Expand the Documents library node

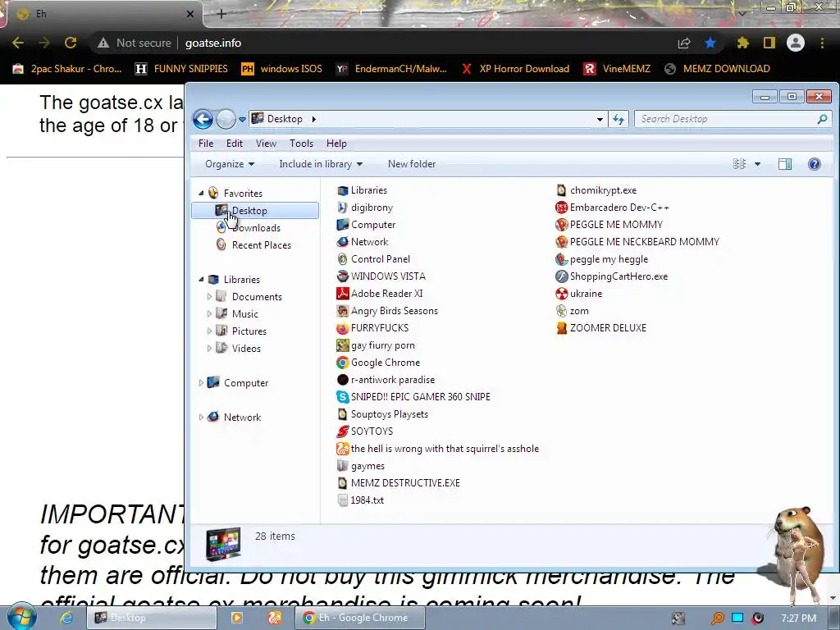pyautogui.click(x=209, y=297)
